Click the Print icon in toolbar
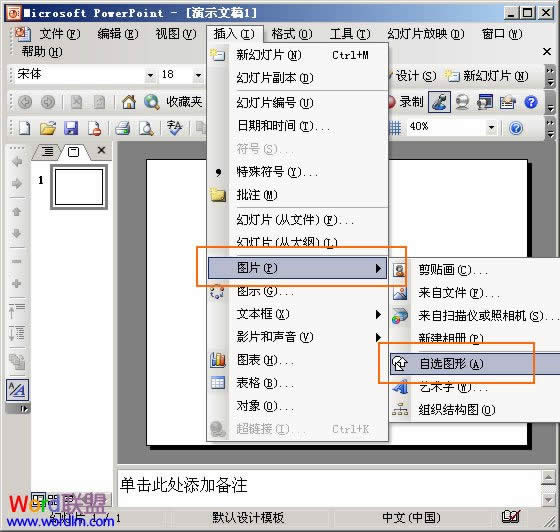The image size is (560, 532). (123, 128)
